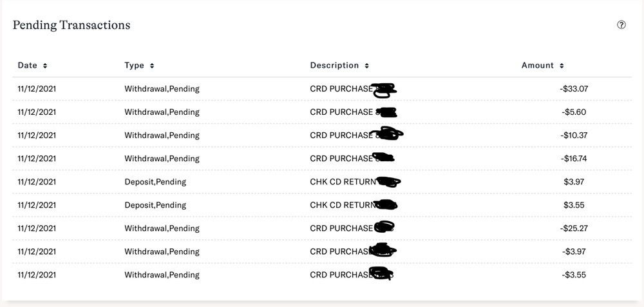
Task: Sort by the Amount column arrows
Action: coord(562,66)
